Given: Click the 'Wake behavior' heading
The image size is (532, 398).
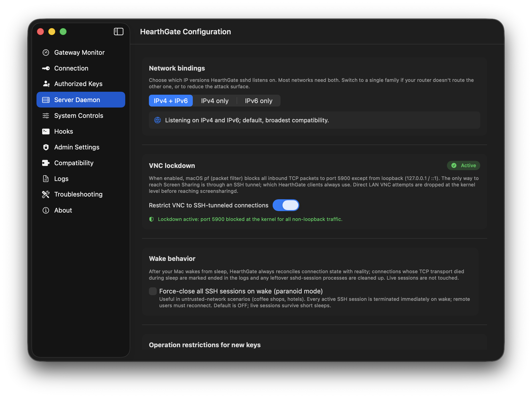Looking at the screenshot, I should [172, 259].
